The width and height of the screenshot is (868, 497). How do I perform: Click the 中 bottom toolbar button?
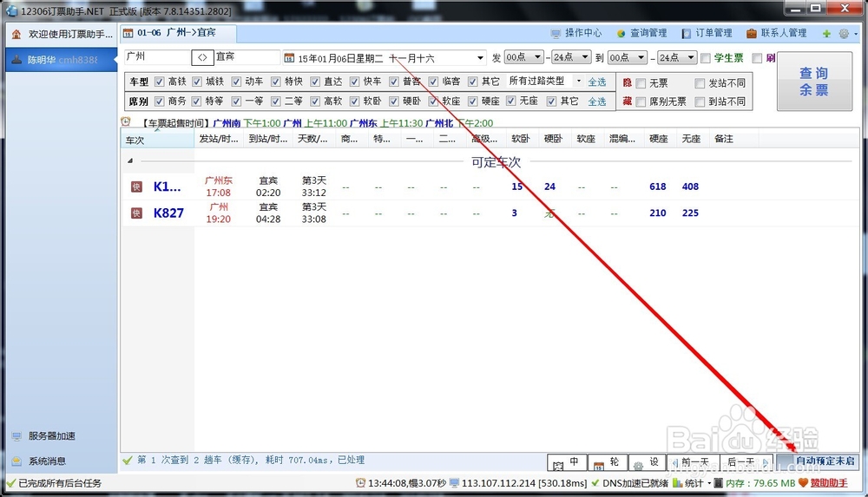coord(566,462)
